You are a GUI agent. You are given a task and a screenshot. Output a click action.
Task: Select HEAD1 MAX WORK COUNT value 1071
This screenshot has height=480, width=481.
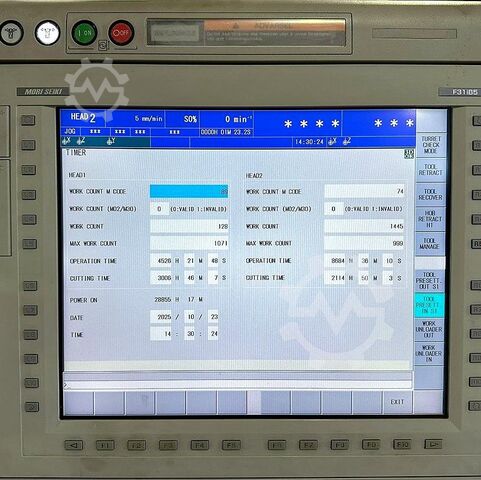coord(189,244)
